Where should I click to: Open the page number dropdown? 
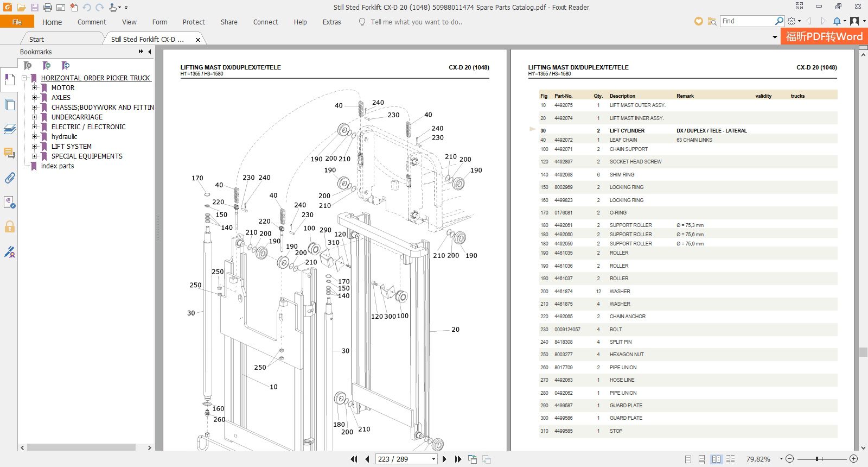(433, 459)
